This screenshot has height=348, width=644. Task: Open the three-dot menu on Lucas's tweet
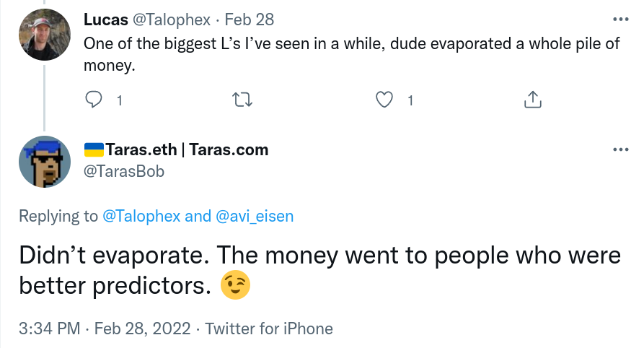621,19
